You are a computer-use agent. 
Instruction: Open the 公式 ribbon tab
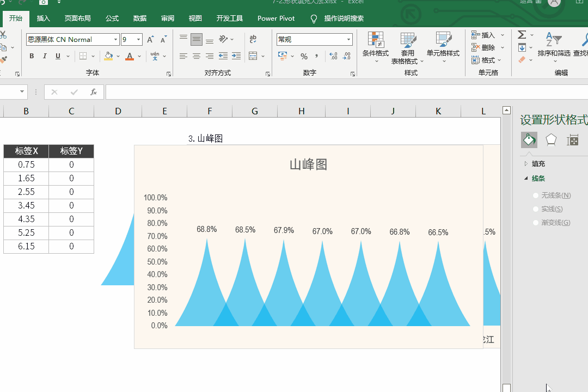[x=112, y=19]
